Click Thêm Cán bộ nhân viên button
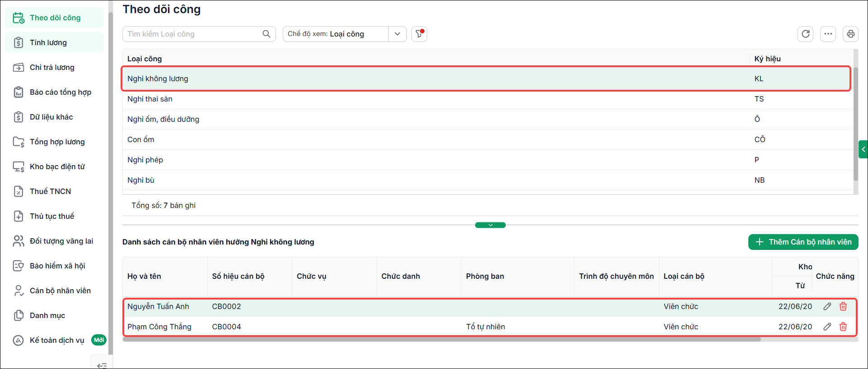Viewport: 868px width, 369px height. click(x=803, y=242)
